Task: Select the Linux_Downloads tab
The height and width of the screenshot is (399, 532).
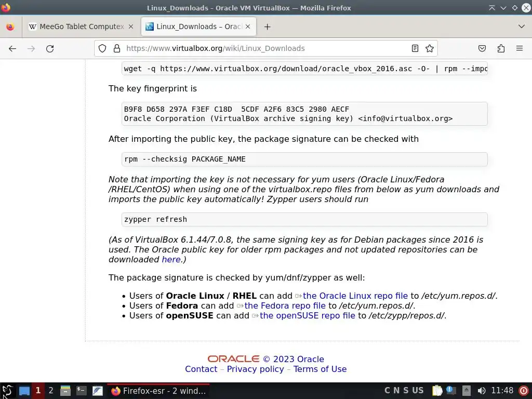Action: coord(198,26)
